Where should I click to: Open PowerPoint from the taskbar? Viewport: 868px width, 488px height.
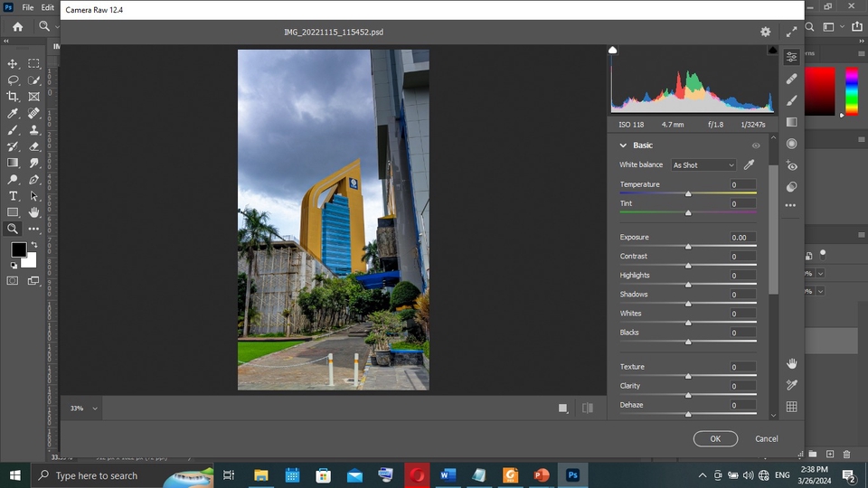pyautogui.click(x=542, y=475)
